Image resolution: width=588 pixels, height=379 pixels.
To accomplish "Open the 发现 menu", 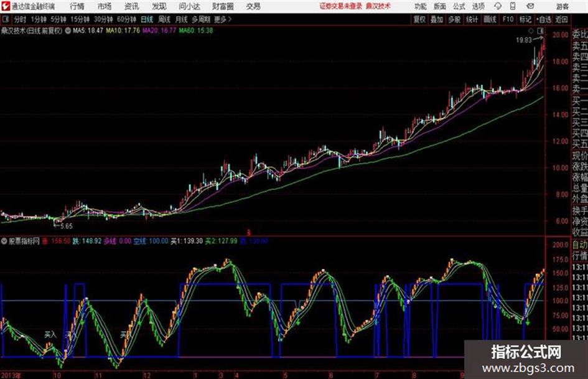I will (159, 6).
